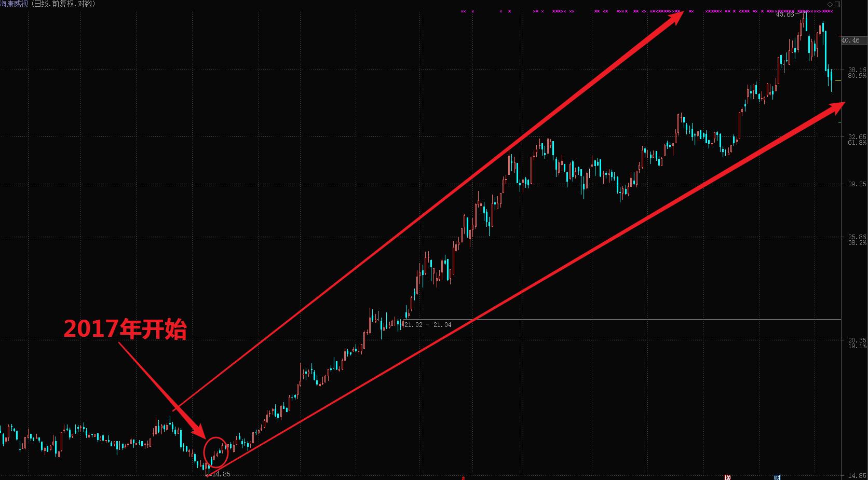Click the 29.25 price axis label
The width and height of the screenshot is (868, 480).
857,184
